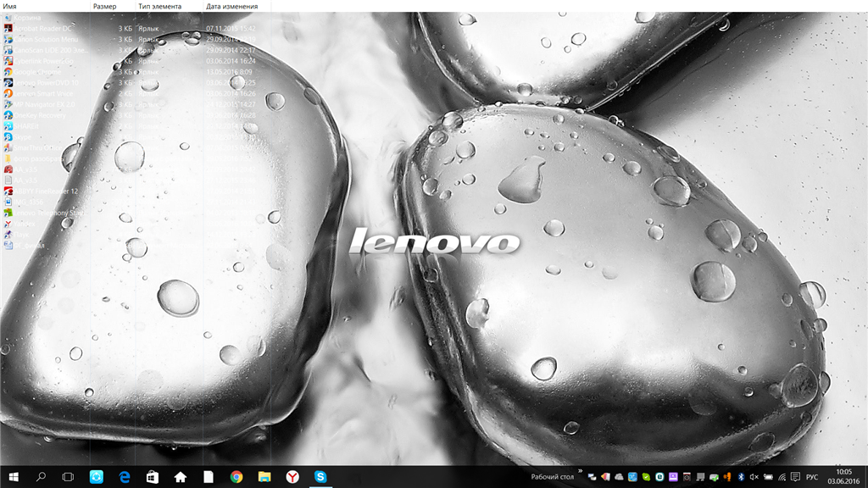
Task: Open taskbar search magnifier
Action: tap(41, 477)
